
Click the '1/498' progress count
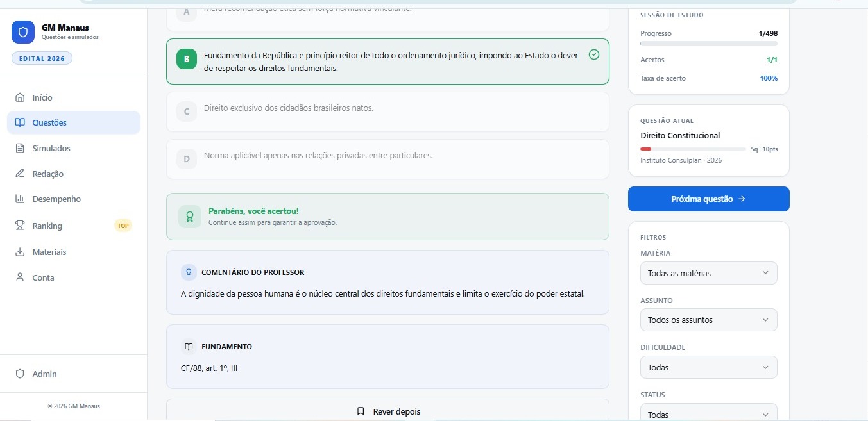tap(768, 33)
